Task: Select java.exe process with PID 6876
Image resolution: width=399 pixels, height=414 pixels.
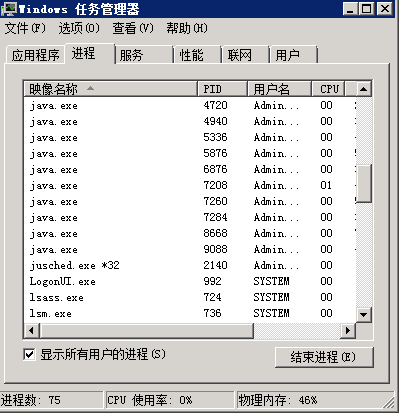Action: pyautogui.click(x=190, y=170)
